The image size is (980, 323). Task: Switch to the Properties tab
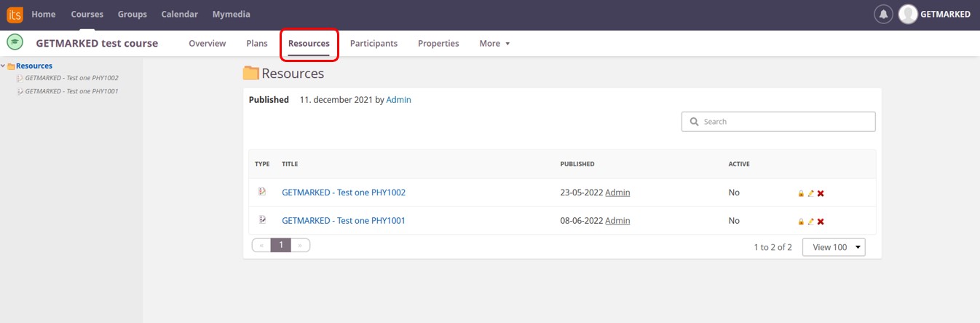click(438, 44)
